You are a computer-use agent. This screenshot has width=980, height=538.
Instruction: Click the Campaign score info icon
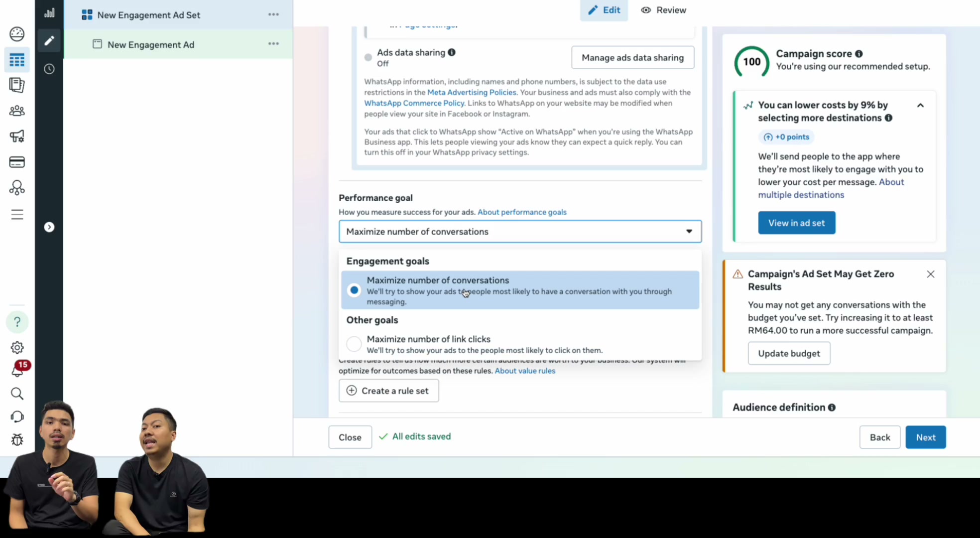[859, 54]
